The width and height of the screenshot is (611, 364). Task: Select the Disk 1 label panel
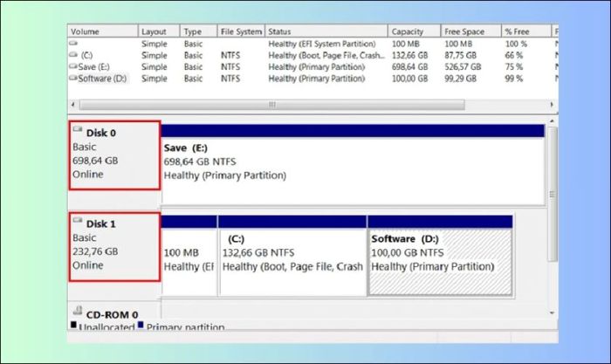point(114,247)
